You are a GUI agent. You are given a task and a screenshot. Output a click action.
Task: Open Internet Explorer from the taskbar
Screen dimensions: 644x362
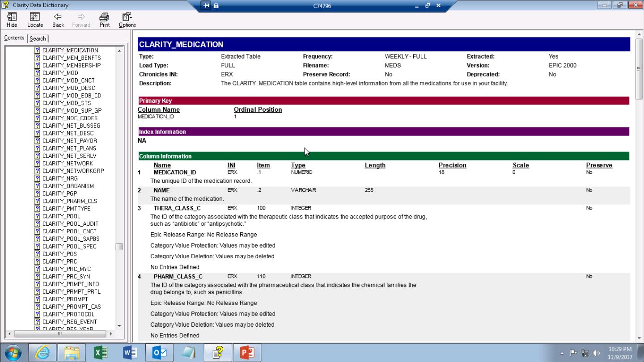[42, 353]
